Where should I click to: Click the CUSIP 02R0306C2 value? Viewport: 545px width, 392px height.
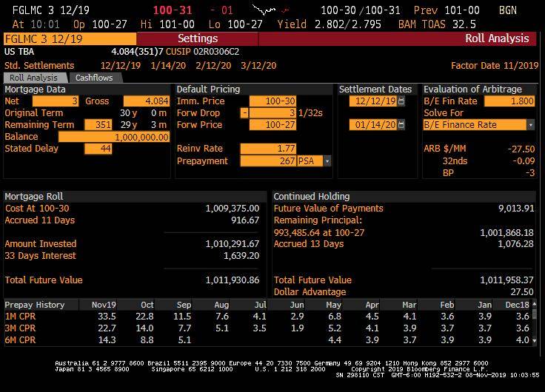[216, 52]
